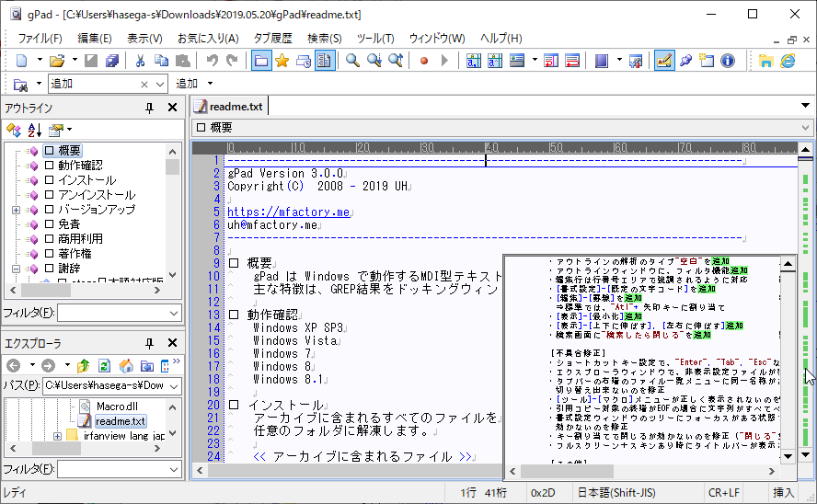The height and width of the screenshot is (504, 817).
Task: Click the redo arrow icon
Action: click(x=233, y=61)
